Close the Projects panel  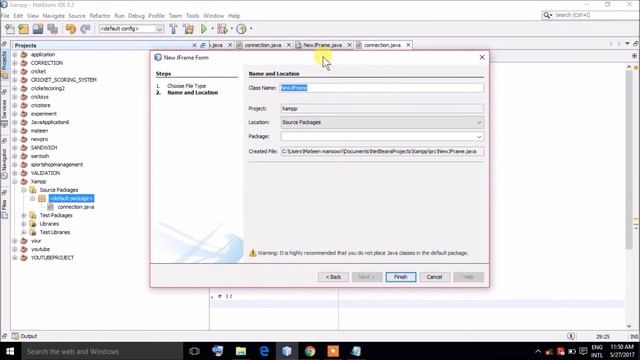pyautogui.click(x=194, y=45)
